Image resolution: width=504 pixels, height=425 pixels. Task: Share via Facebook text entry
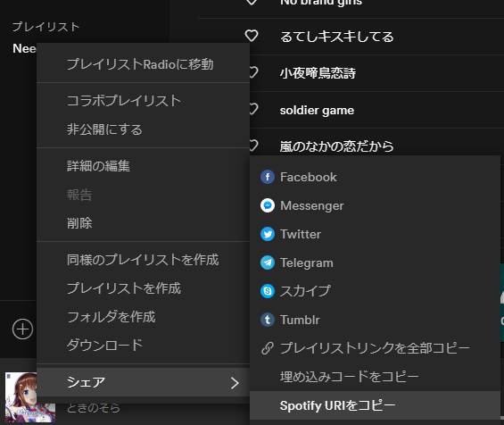tap(309, 177)
